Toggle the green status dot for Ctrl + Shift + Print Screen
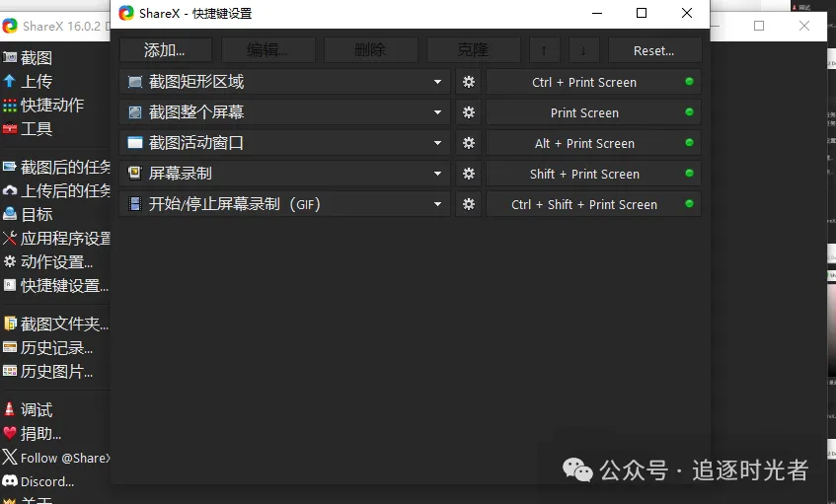 pos(689,203)
